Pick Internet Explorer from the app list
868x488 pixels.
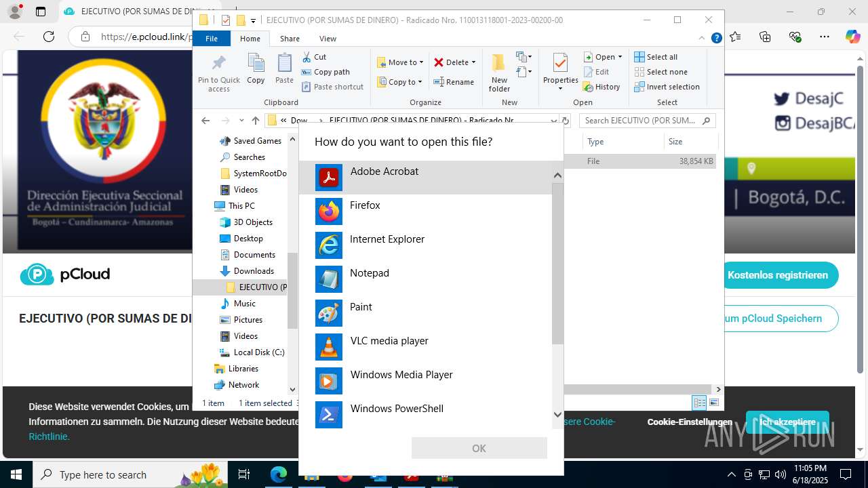tap(426, 245)
